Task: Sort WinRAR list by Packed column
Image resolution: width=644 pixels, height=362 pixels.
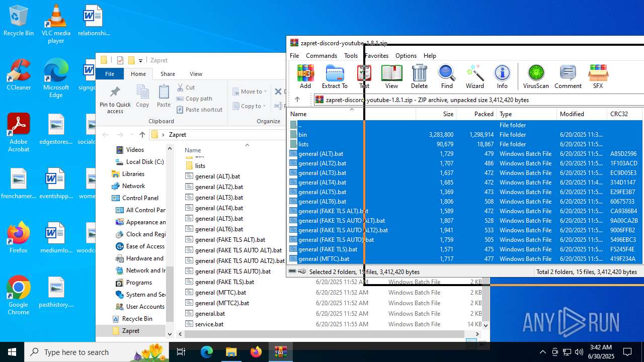Action: [x=476, y=114]
